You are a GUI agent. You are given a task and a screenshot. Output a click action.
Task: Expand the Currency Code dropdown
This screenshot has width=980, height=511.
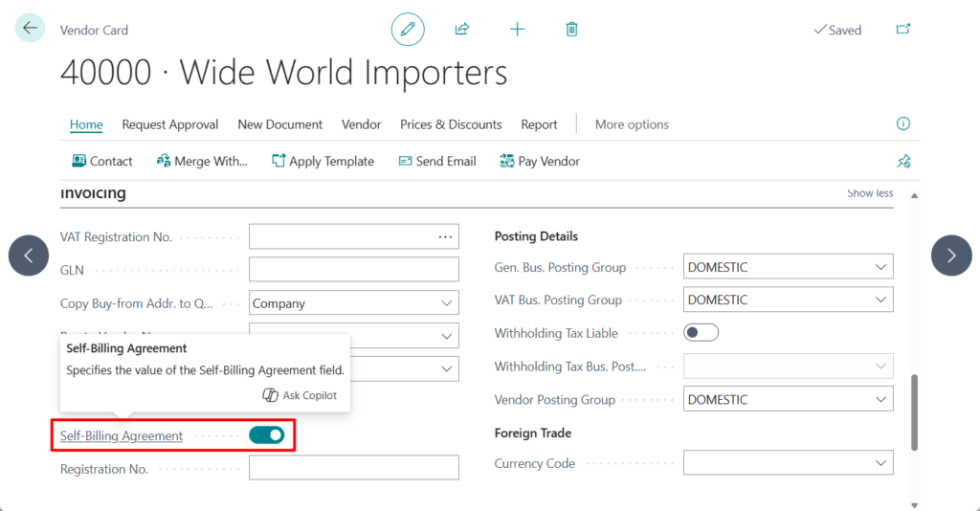[880, 464]
